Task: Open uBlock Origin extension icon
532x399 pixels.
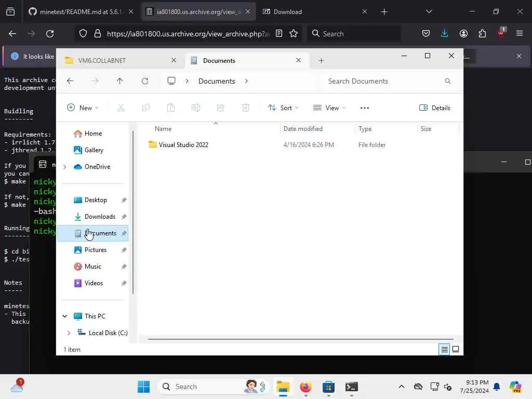Action: pos(501,33)
